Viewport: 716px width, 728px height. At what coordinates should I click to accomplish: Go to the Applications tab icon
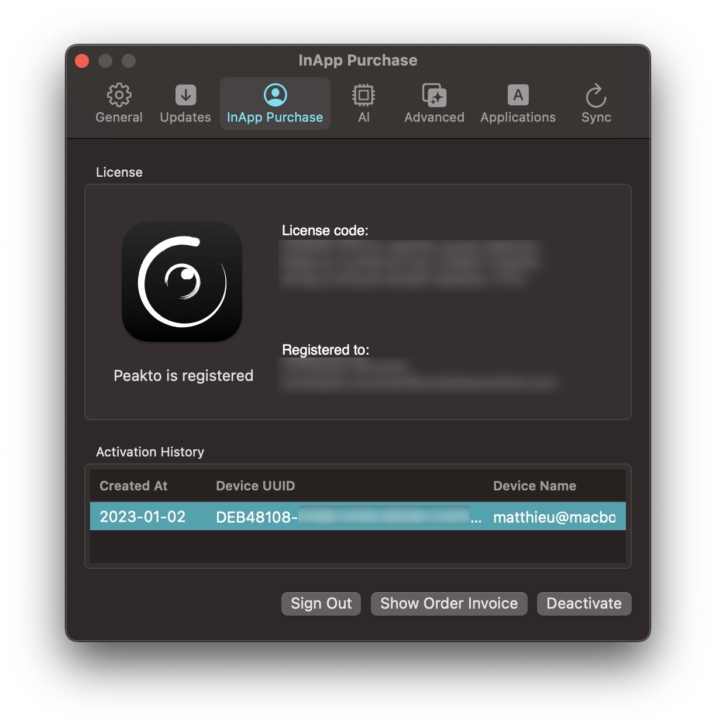tap(518, 95)
